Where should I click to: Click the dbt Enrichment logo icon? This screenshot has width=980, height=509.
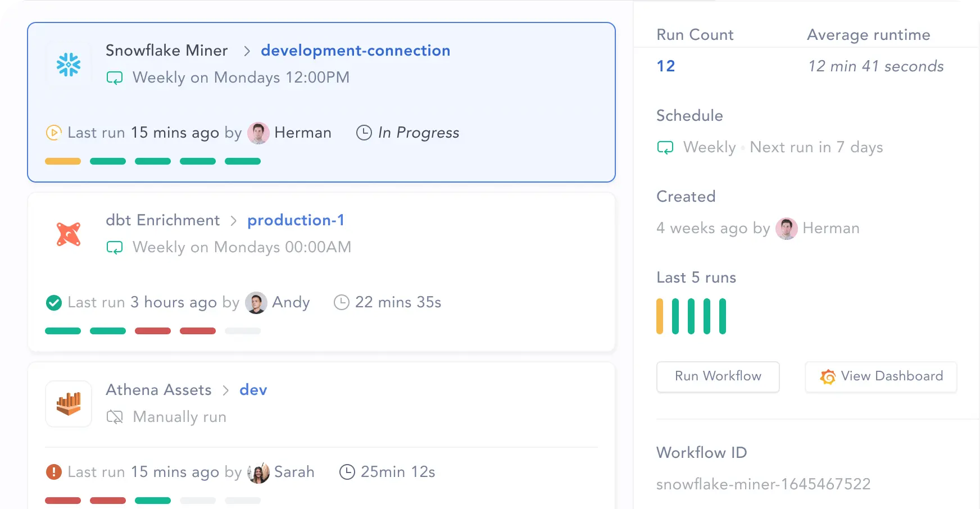point(69,234)
